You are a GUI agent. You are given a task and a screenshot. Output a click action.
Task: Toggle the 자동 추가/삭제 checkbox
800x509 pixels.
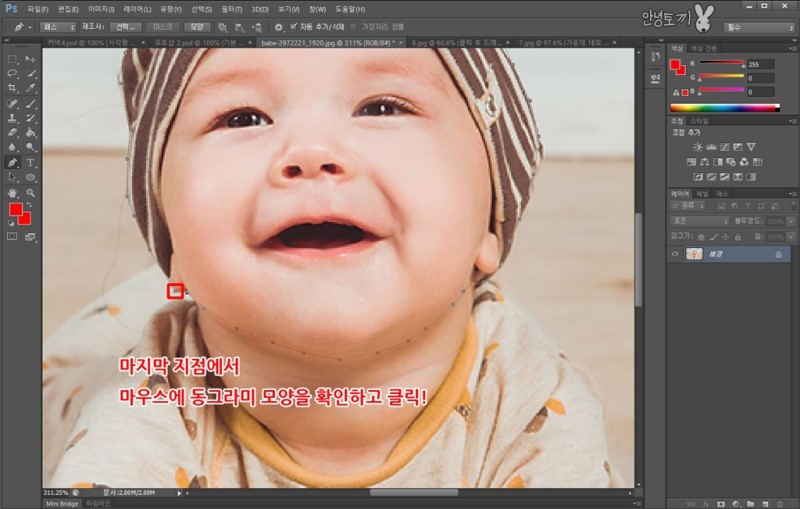(x=293, y=27)
